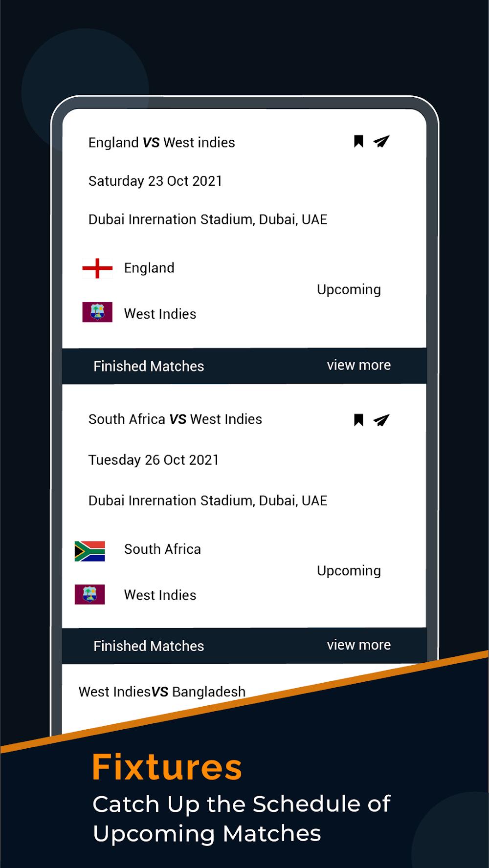Image resolution: width=489 pixels, height=868 pixels.
Task: Tap Upcoming status of England match
Action: (x=349, y=289)
